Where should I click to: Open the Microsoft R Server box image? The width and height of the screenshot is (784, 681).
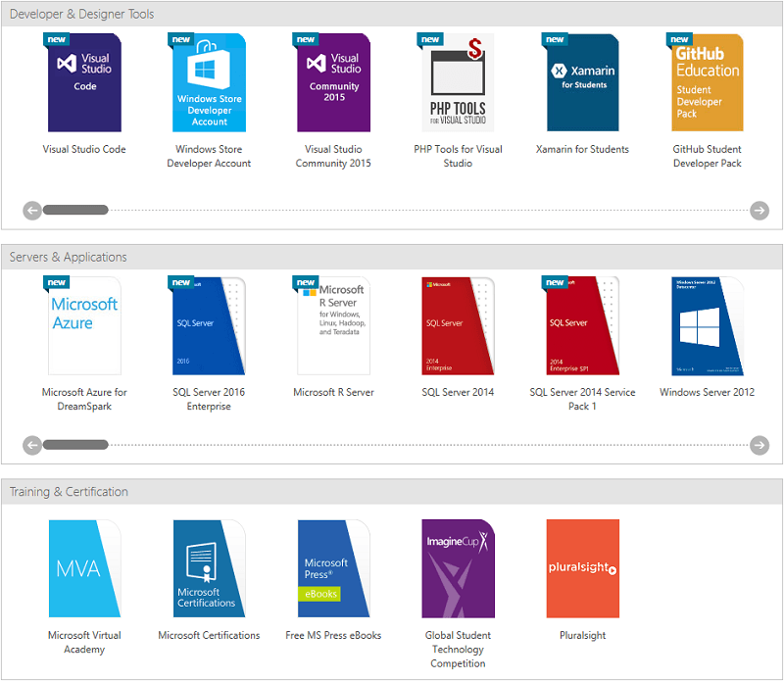(x=333, y=325)
